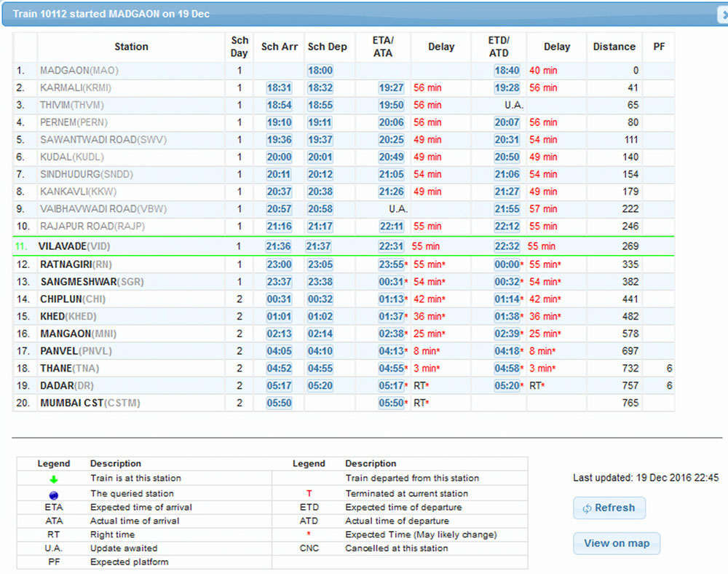Click the Distance column header

(614, 47)
